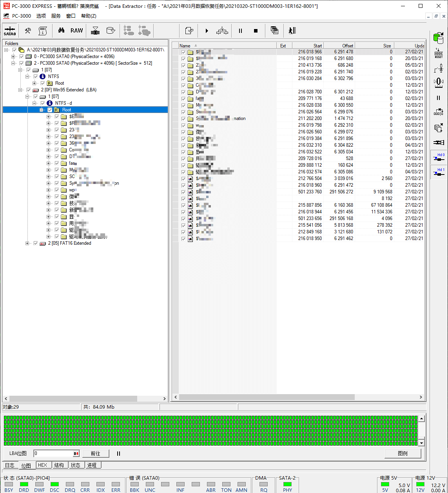The image size is (448, 493).
Task: Expand the 0 - PC3000 SATA0 drive node
Action: point(13,56)
